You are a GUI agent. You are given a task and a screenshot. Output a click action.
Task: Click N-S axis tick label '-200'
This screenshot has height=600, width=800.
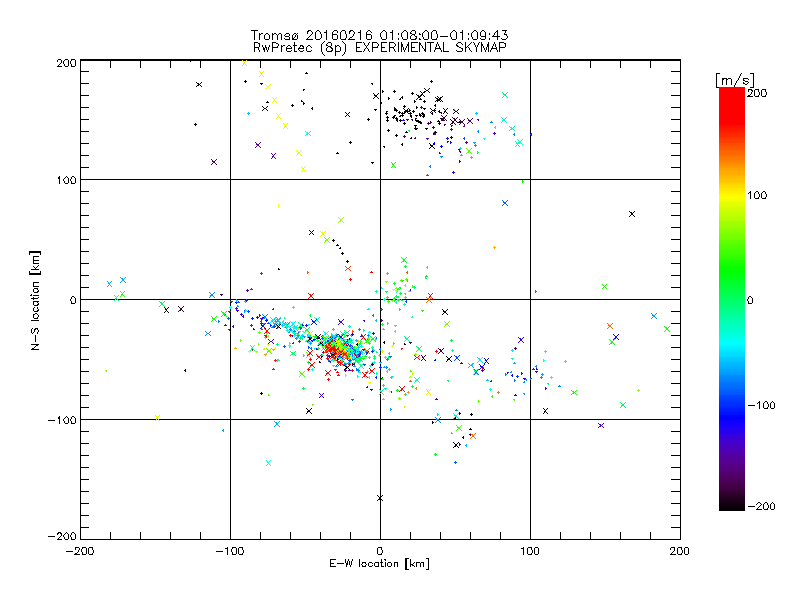63,536
